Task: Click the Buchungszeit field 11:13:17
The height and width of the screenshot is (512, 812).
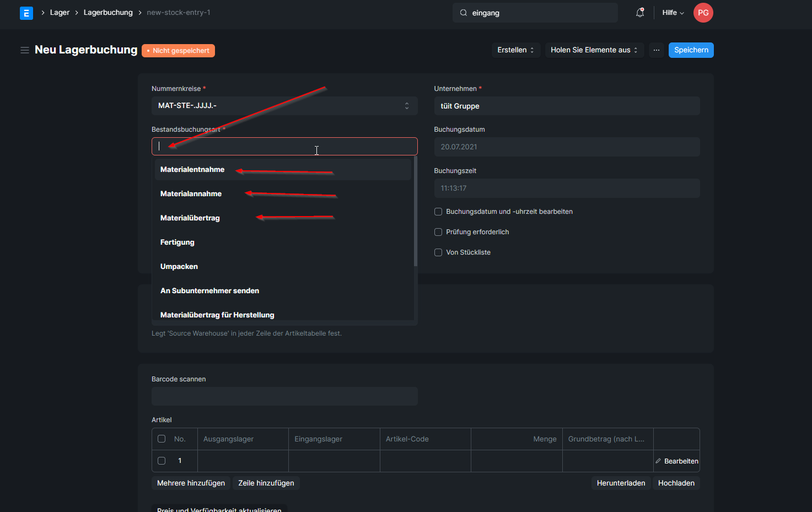Action: point(567,188)
